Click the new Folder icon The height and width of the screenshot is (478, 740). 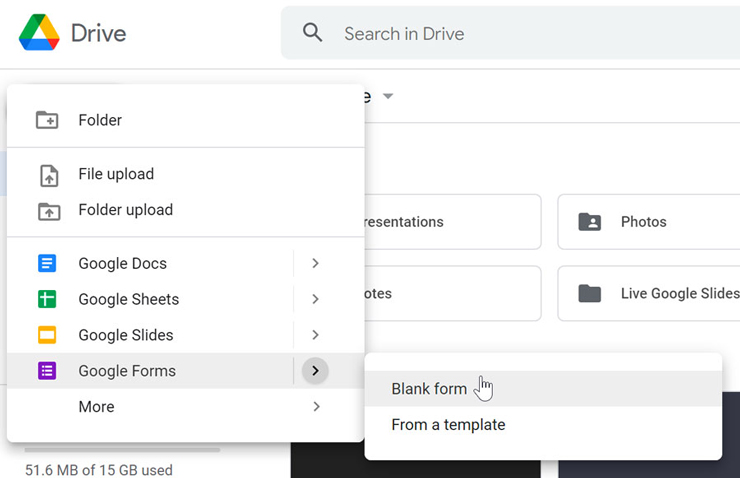tap(47, 120)
